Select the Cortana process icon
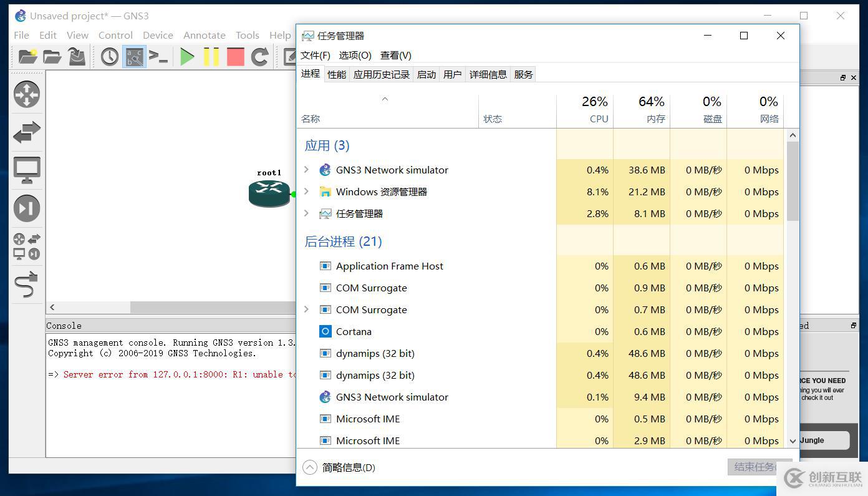The image size is (868, 496). (x=325, y=331)
